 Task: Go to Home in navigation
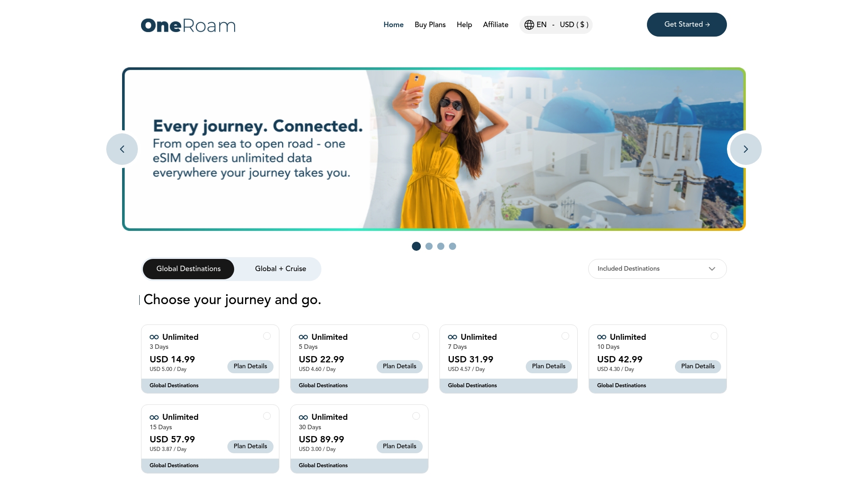pos(393,25)
